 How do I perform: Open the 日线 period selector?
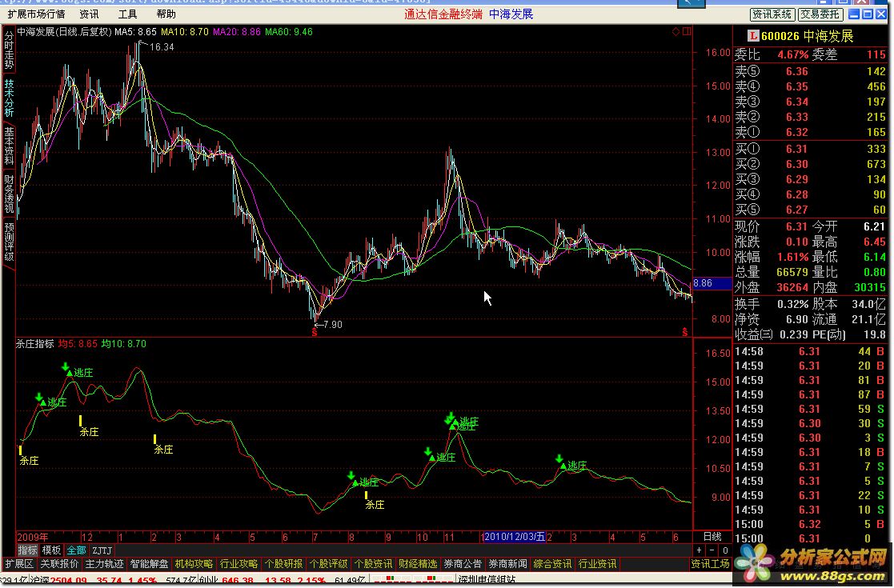point(712,537)
